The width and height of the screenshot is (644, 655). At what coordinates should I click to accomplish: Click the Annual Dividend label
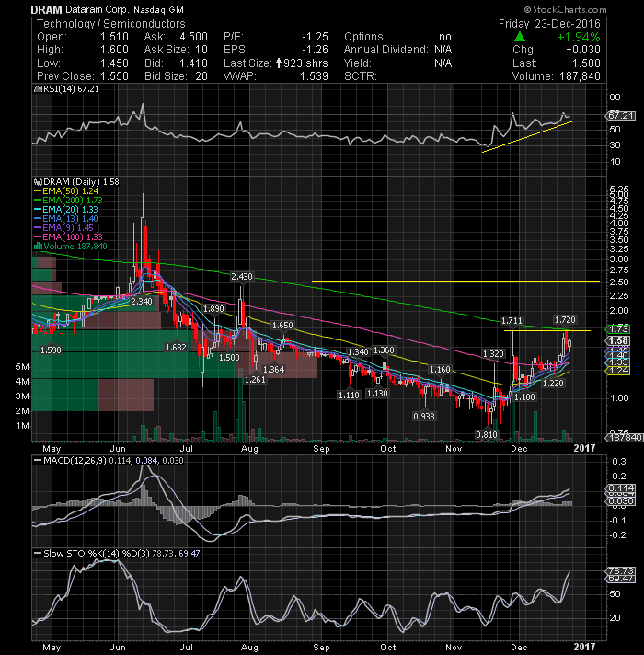click(x=385, y=50)
